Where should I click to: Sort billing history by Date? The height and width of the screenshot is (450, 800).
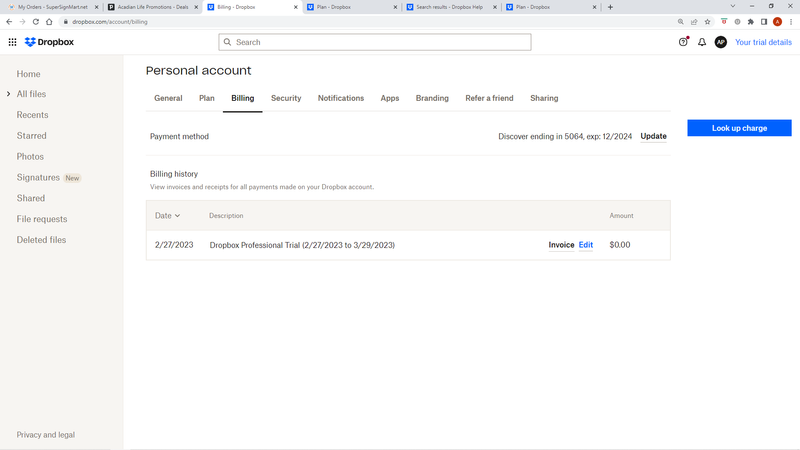167,216
